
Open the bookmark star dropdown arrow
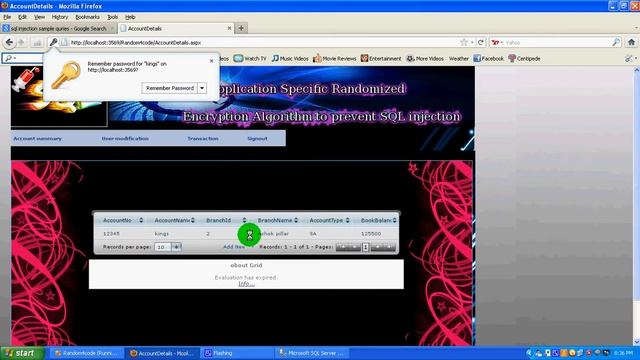click(472, 42)
